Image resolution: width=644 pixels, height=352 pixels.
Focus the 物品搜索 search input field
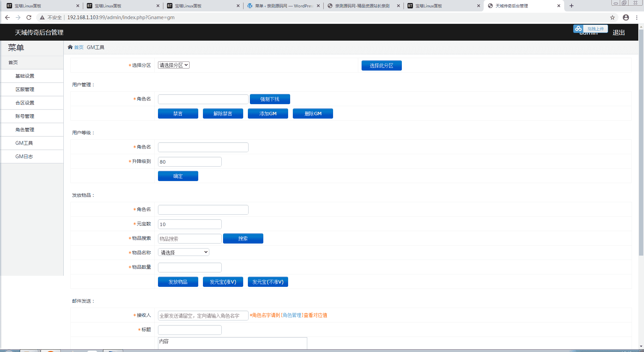click(x=190, y=238)
